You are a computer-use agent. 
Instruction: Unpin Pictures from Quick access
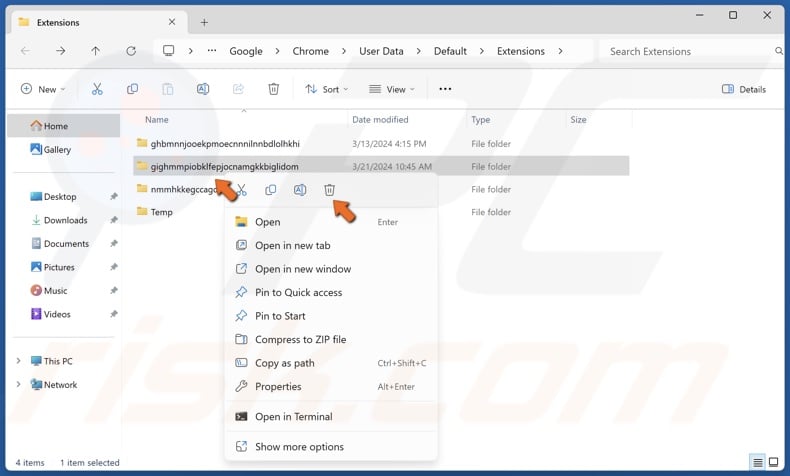pos(114,267)
